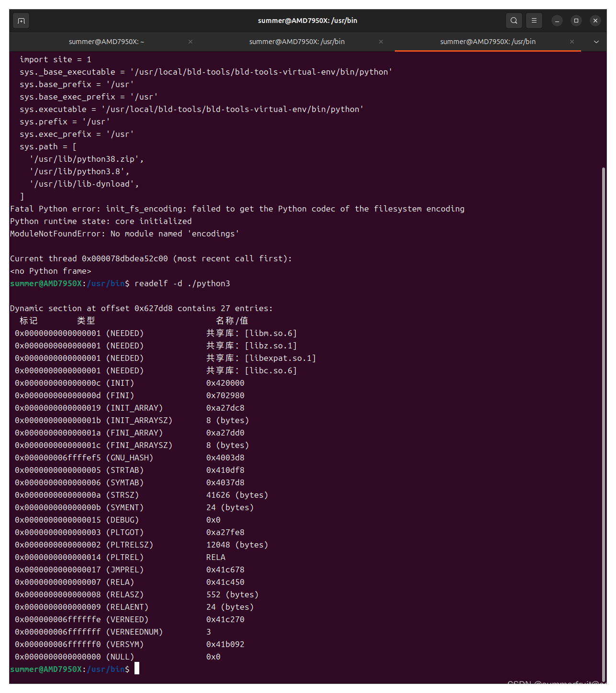Screen dimensions: 616x693
Task: Click the (SYMTAB) value 0x4037d8
Action: (225, 482)
